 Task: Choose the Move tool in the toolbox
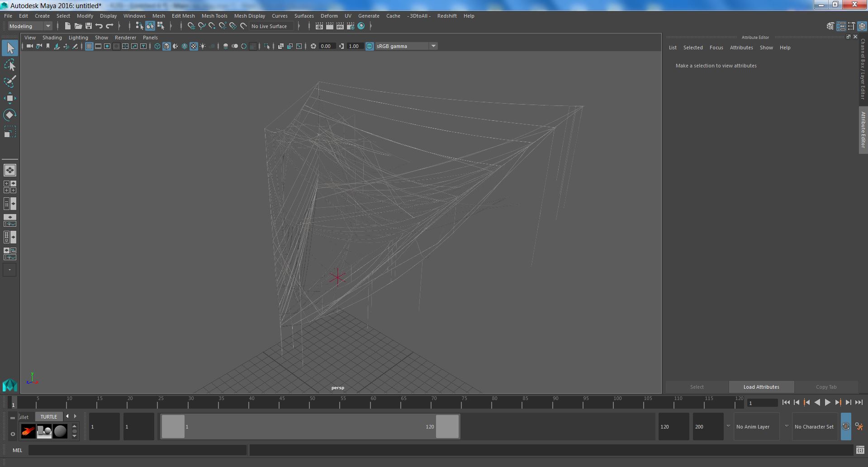tap(10, 98)
